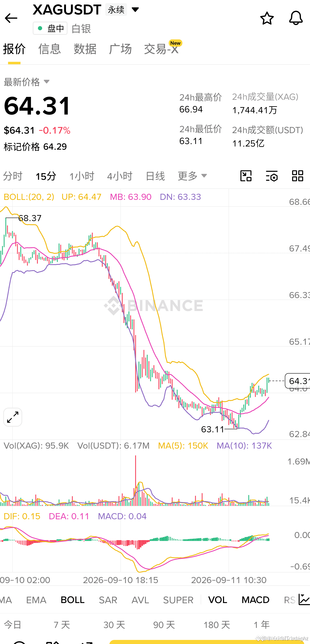Toggle the MACD sub-indicator
The width and height of the screenshot is (310, 644).
click(x=255, y=600)
